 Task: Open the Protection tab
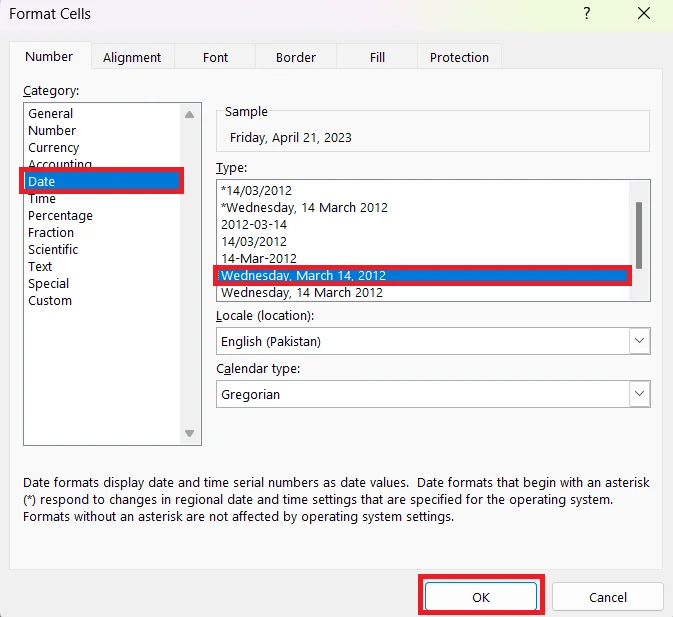[x=459, y=57]
